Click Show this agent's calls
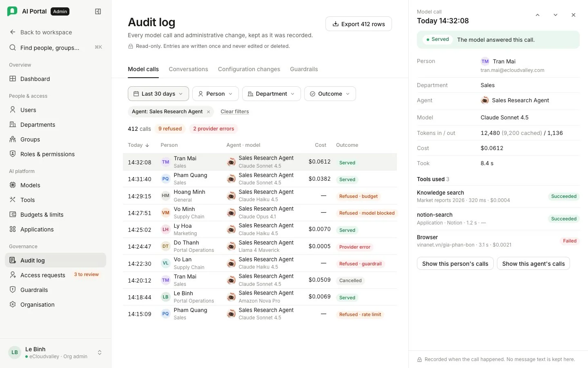This screenshot has width=588, height=368. click(533, 264)
